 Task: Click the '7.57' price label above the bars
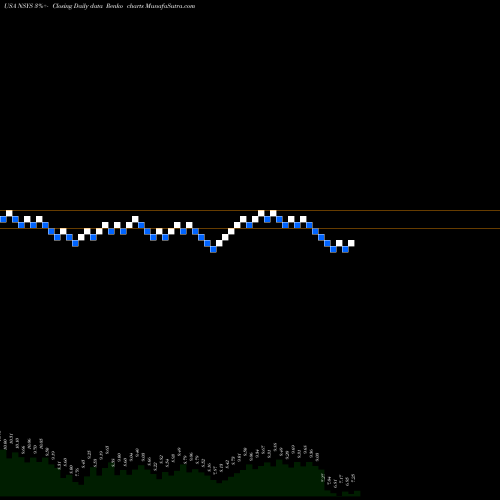tap(215, 471)
